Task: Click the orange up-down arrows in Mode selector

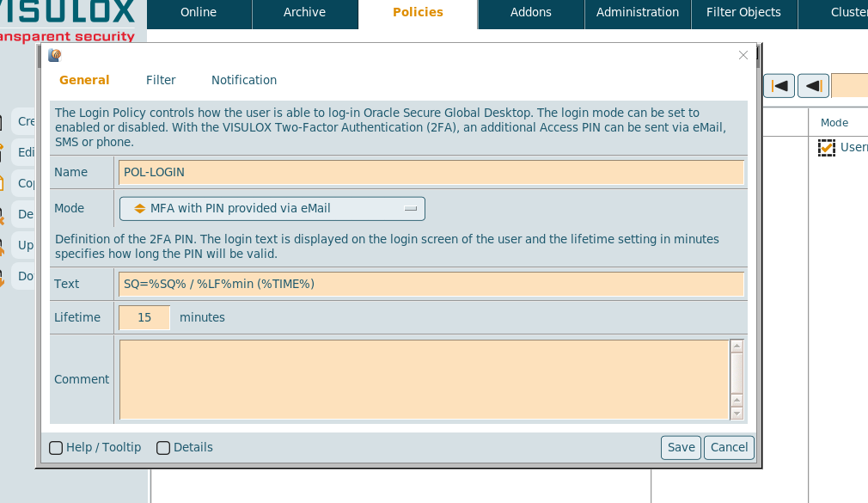Action: coord(139,209)
